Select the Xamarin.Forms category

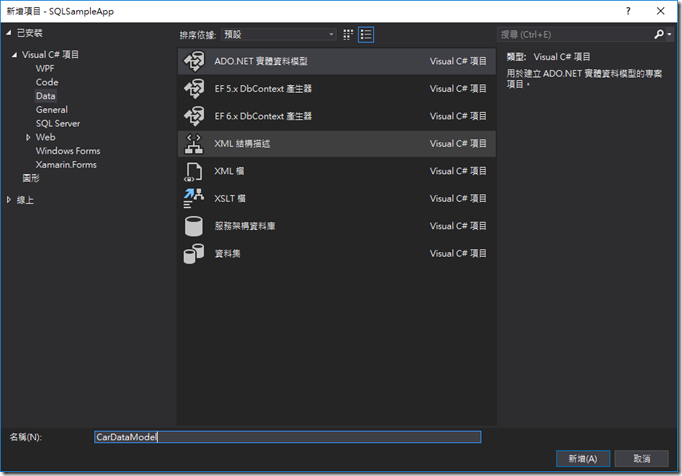(66, 165)
